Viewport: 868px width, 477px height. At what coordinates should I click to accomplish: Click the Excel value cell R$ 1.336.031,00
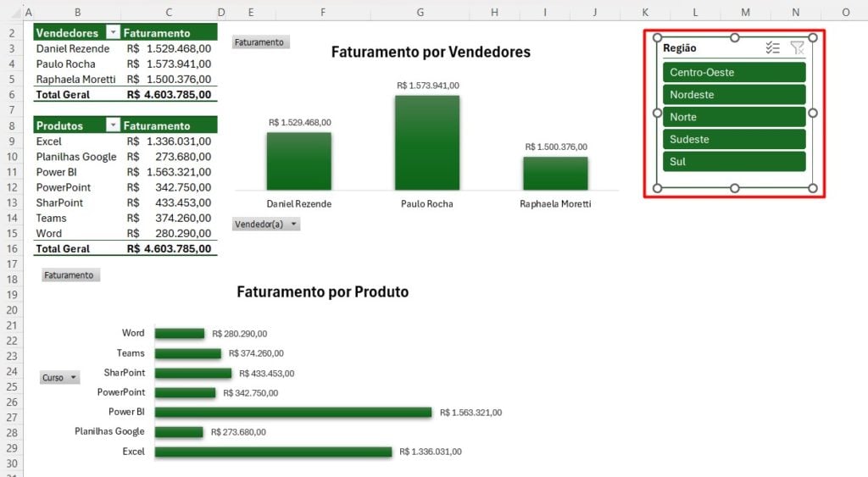169,141
